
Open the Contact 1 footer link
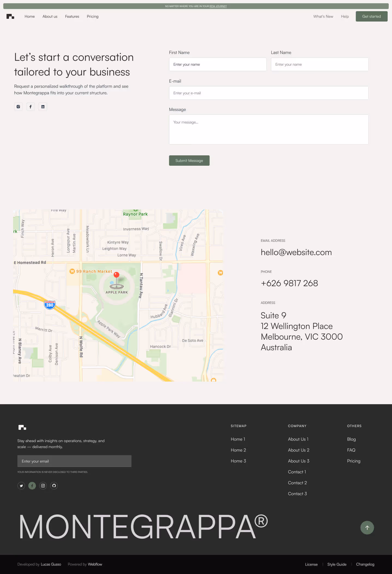coord(297,472)
